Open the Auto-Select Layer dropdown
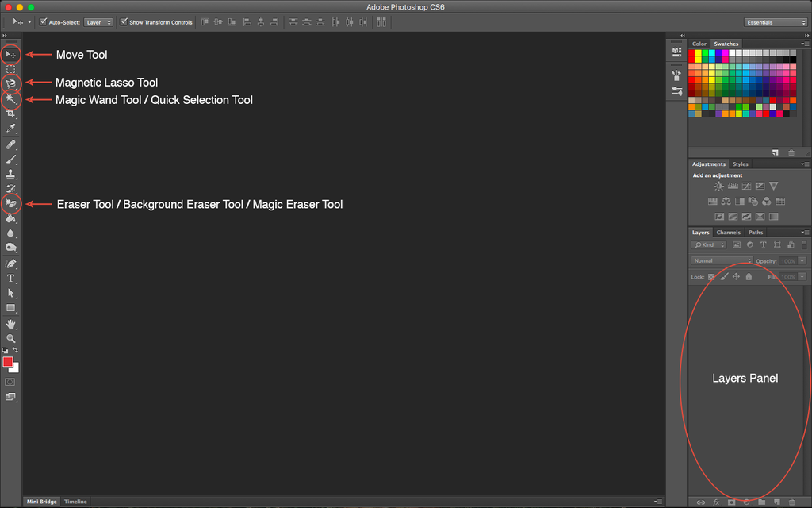This screenshot has height=508, width=812. [x=98, y=21]
